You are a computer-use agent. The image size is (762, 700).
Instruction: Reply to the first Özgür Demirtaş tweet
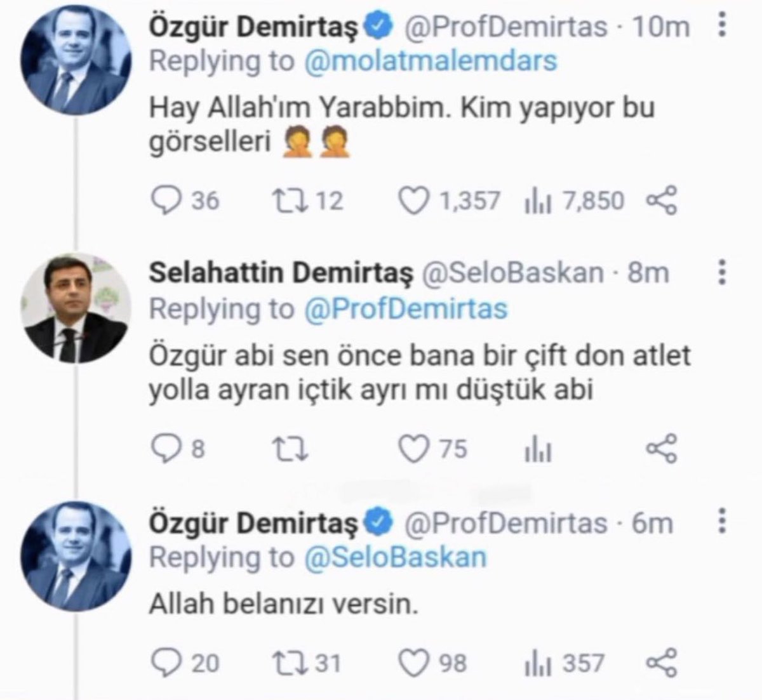point(168,201)
